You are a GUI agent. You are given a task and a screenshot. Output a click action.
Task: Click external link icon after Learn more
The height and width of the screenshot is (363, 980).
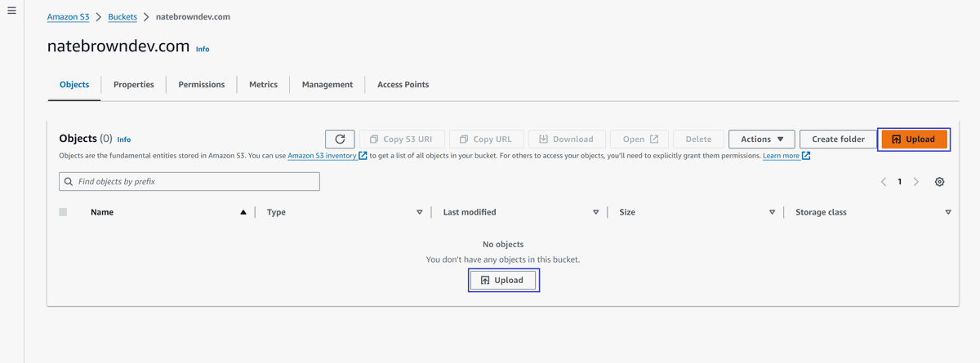pyautogui.click(x=806, y=155)
